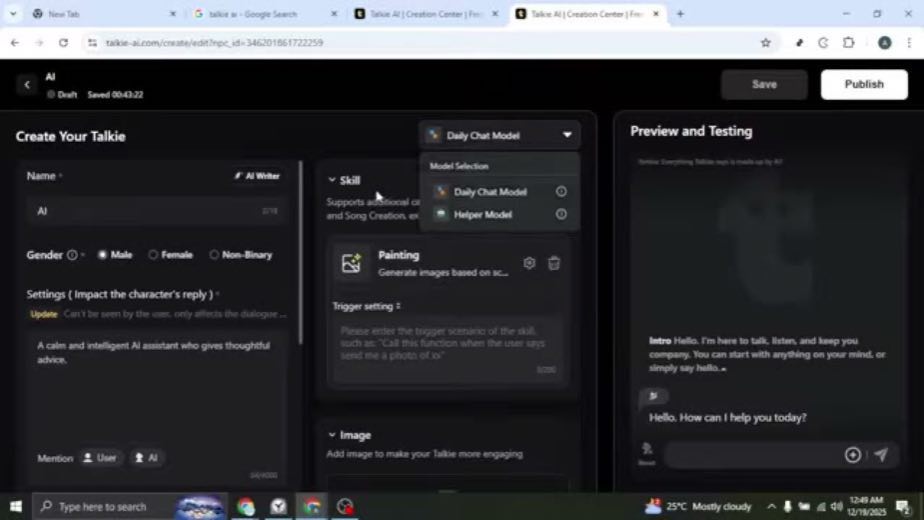Viewport: 924px width, 520px height.
Task: Insert an AI mention
Action: click(146, 458)
